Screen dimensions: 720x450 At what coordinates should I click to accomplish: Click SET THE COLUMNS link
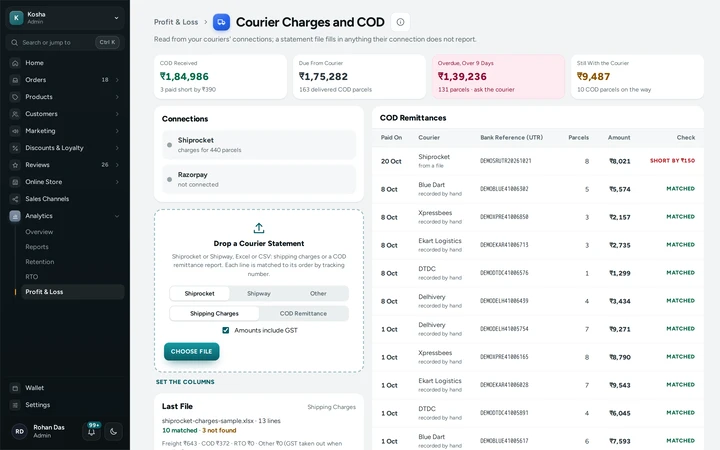click(185, 382)
